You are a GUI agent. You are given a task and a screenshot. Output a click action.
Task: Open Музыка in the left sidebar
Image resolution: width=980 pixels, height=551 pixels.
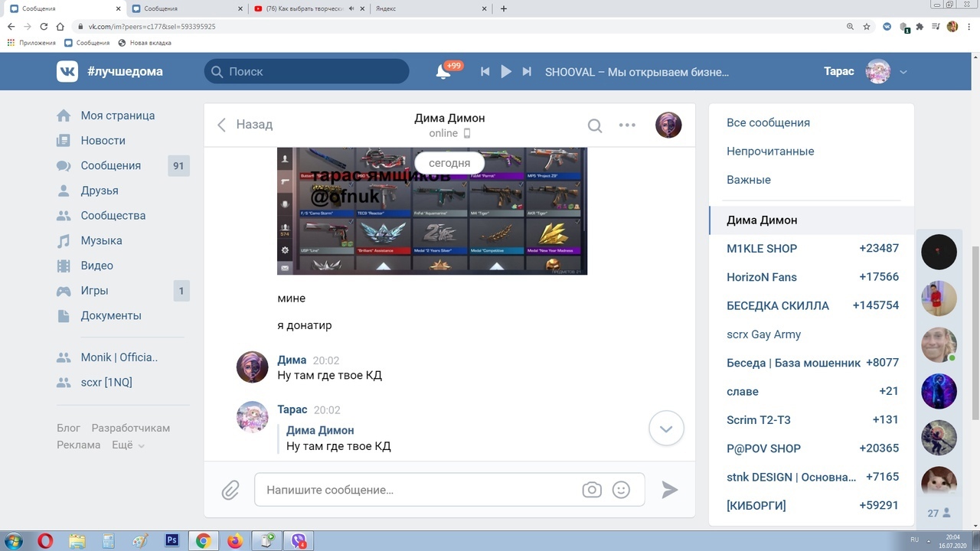pos(101,240)
